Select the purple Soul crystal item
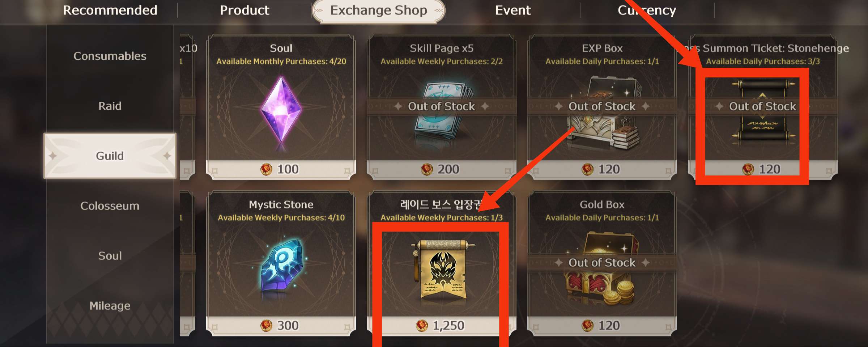 281,110
